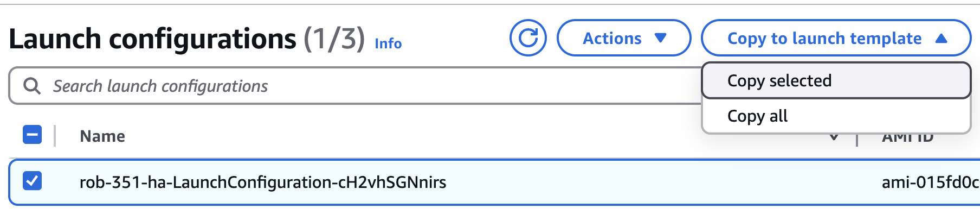Toggle the select-all header checkbox

coord(33,135)
